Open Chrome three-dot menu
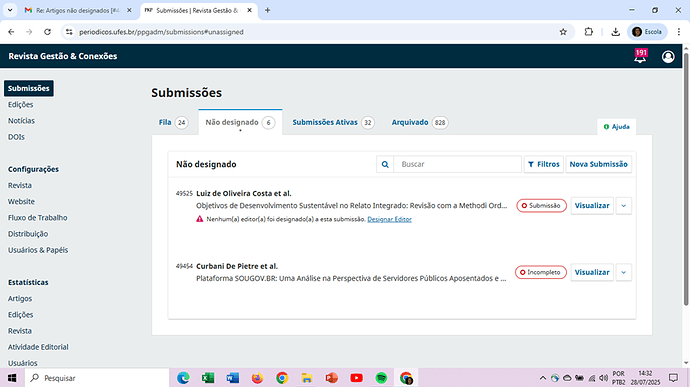690x387 pixels. tap(679, 32)
